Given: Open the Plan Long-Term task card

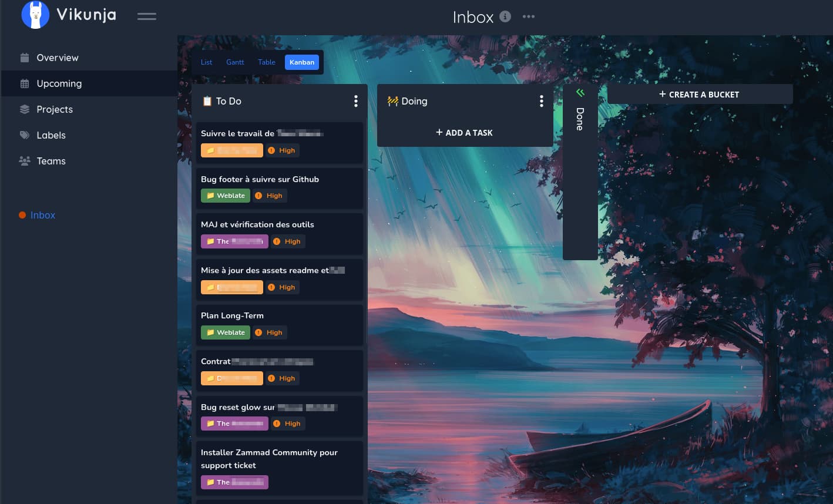Looking at the screenshot, I should [x=280, y=324].
